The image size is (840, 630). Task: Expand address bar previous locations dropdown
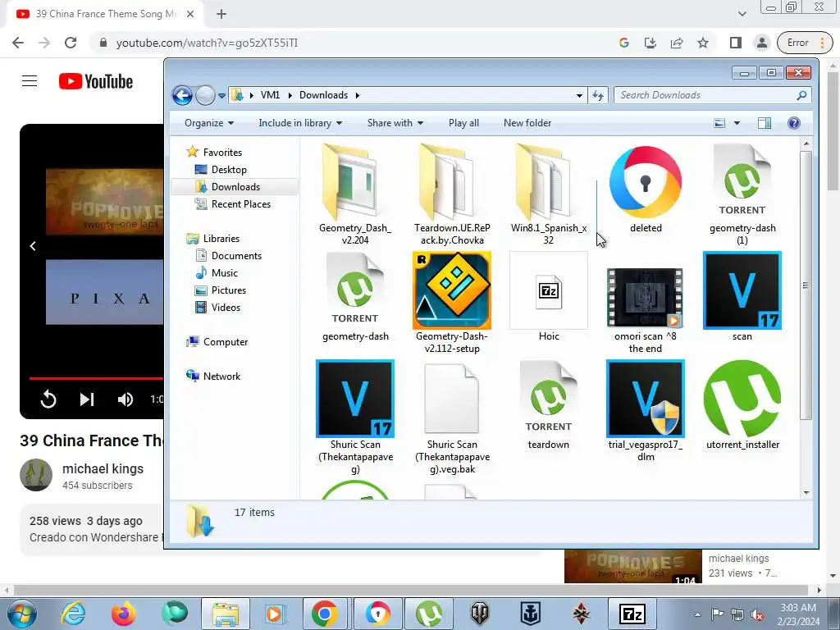click(579, 95)
